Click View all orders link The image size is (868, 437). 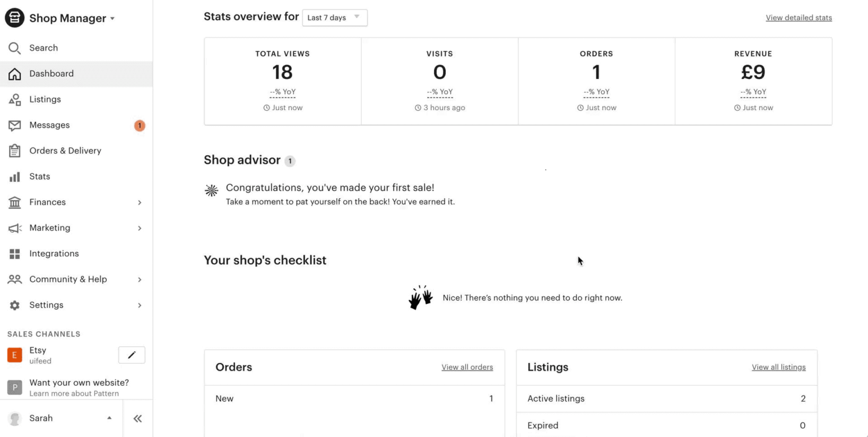pos(467,367)
